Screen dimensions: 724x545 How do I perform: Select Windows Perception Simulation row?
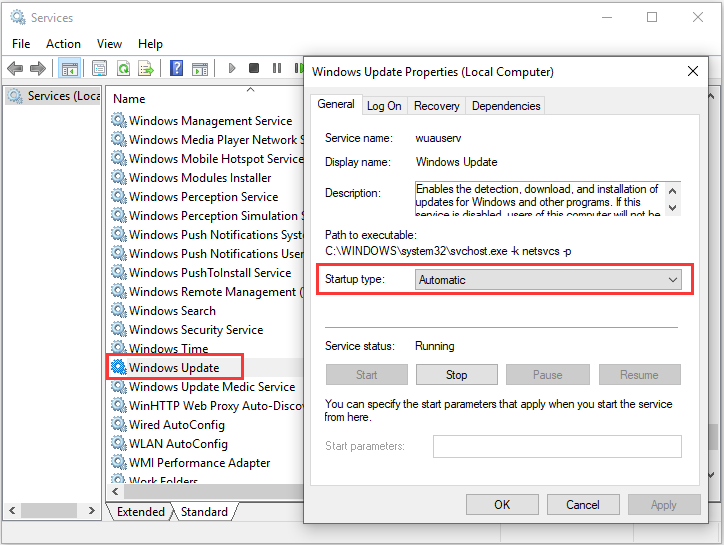[x=206, y=215]
